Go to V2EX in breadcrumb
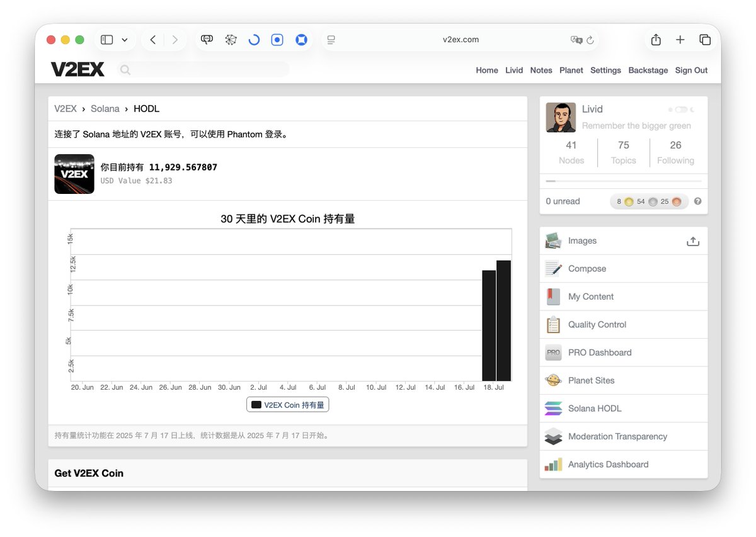The image size is (756, 537). coord(66,109)
